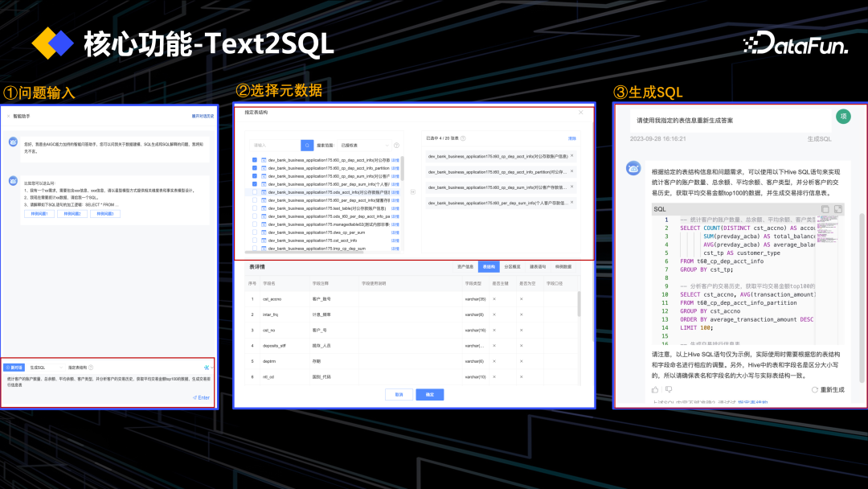The image size is (868, 489).
Task: Check the t60_per_dep_acct_info table checkbox
Action: pyautogui.click(x=255, y=200)
